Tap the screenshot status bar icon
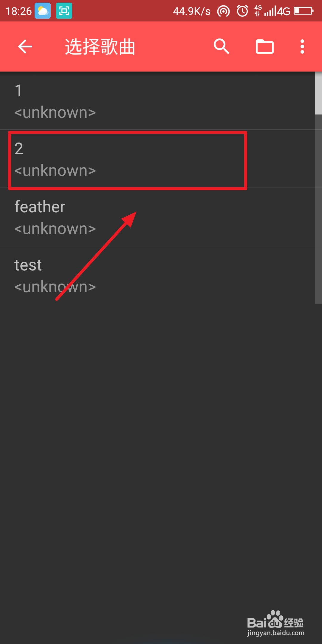 coord(64,11)
